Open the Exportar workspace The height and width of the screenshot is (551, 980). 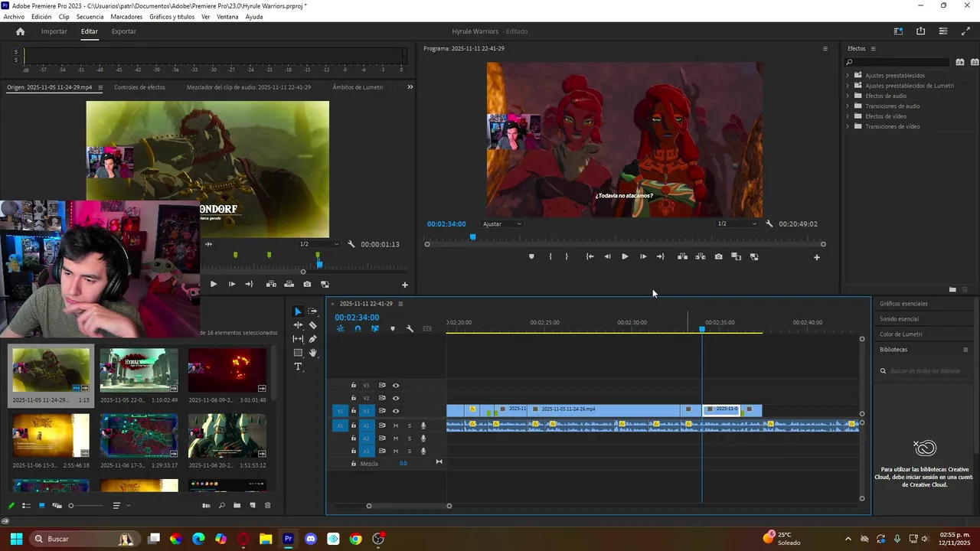click(x=123, y=31)
